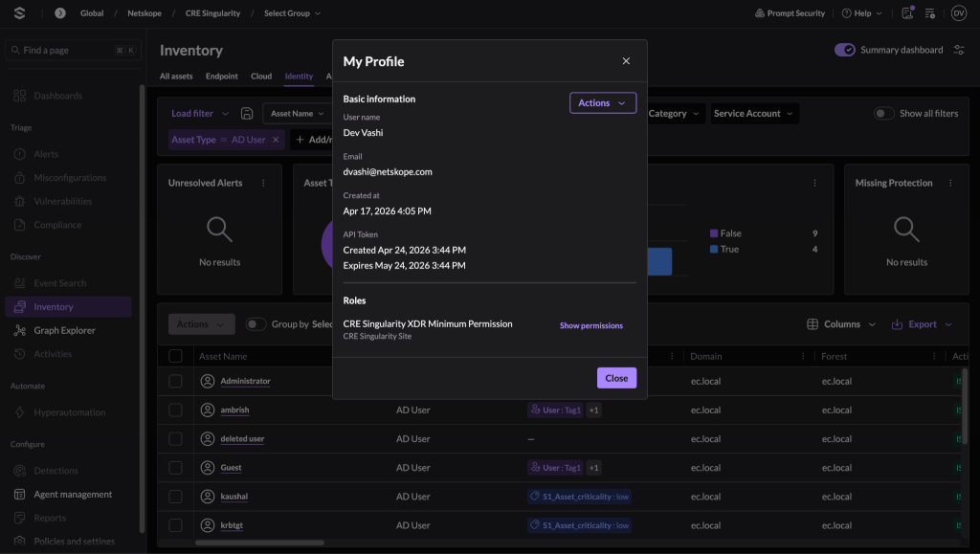Toggle the Summary dashboard switch
Image resolution: width=980 pixels, height=554 pixels.
coord(845,50)
